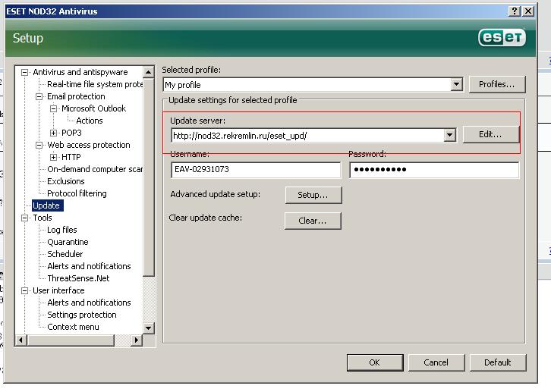This screenshot has width=551, height=392.
Task: Open Scheduler settings in the tree
Action: coord(65,254)
